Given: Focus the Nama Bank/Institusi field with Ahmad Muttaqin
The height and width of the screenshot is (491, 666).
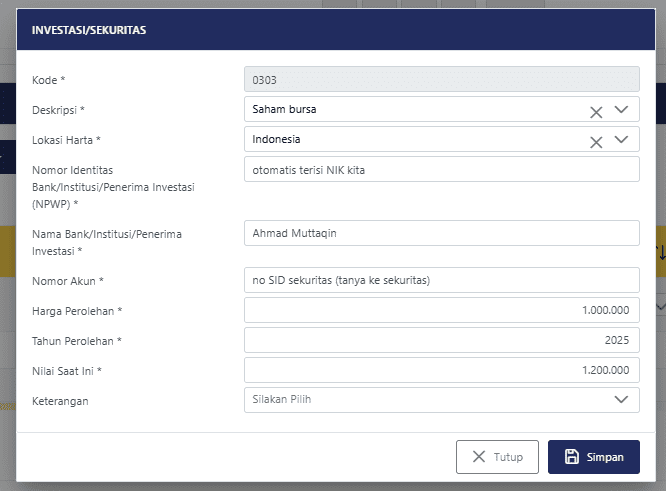Looking at the screenshot, I should (x=441, y=233).
